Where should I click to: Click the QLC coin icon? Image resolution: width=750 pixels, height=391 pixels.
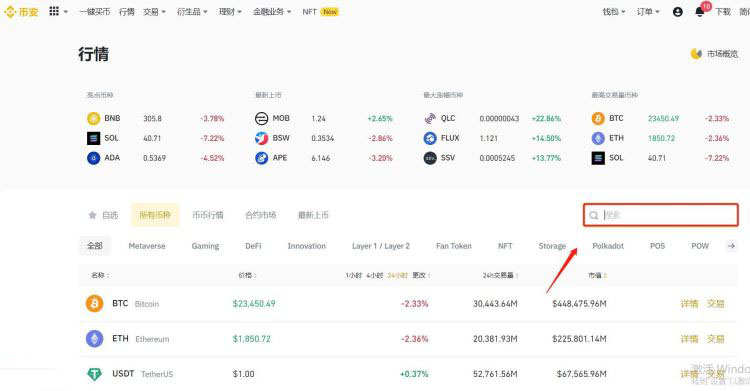[x=430, y=118]
